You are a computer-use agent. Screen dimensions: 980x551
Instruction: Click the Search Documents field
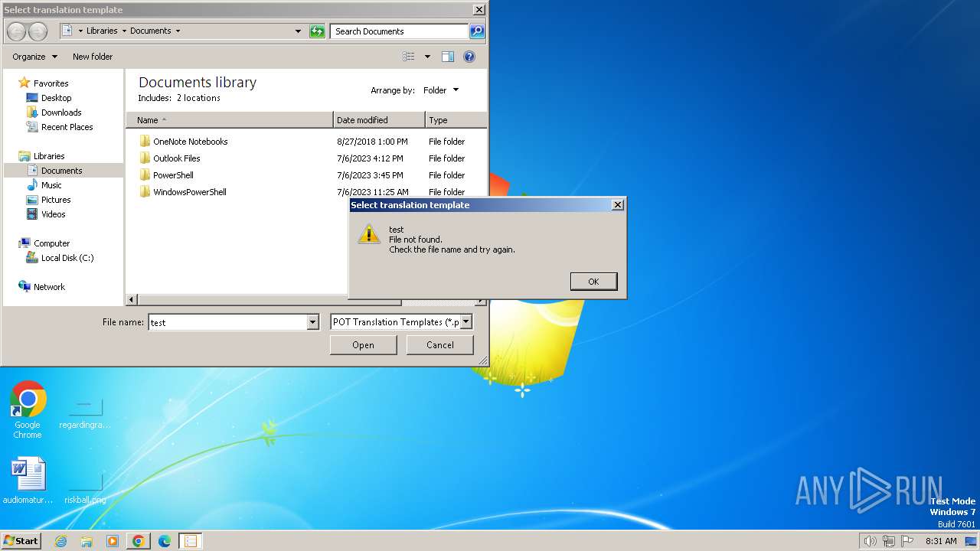tap(400, 31)
